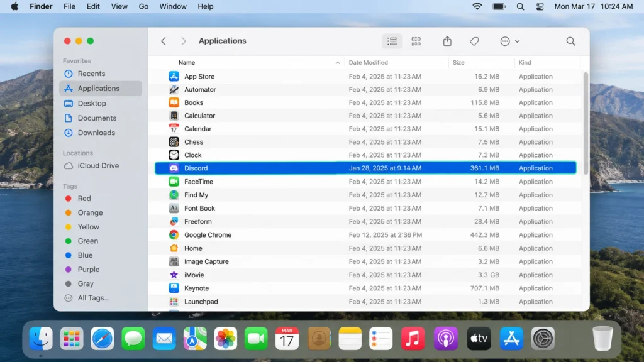
Task: Open the File menu
Action: (69, 6)
